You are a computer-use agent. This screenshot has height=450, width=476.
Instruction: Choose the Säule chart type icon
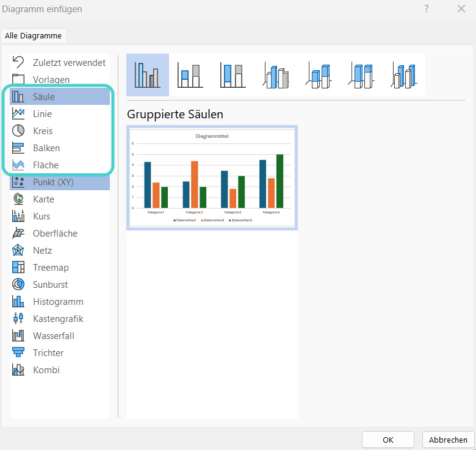[18, 96]
